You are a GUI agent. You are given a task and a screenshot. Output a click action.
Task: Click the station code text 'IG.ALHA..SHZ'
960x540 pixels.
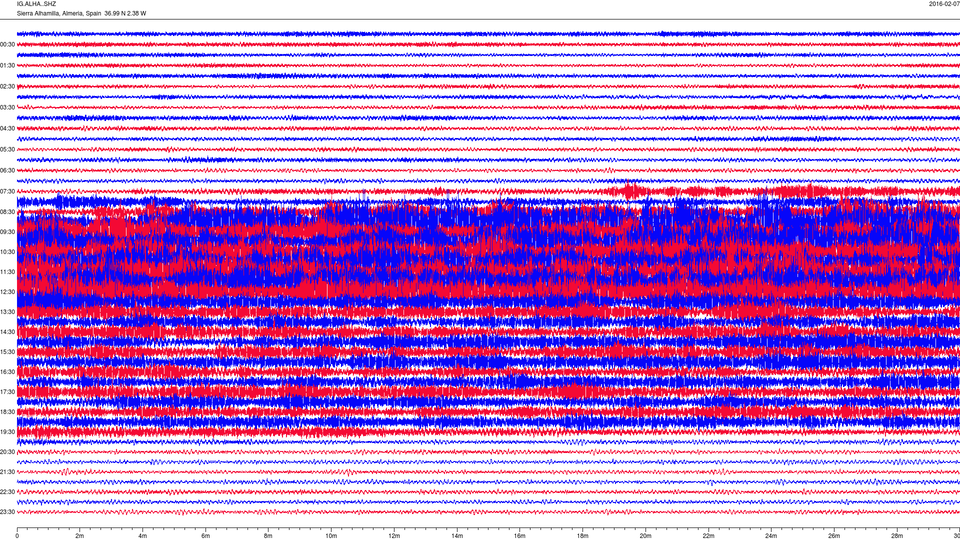36,4
